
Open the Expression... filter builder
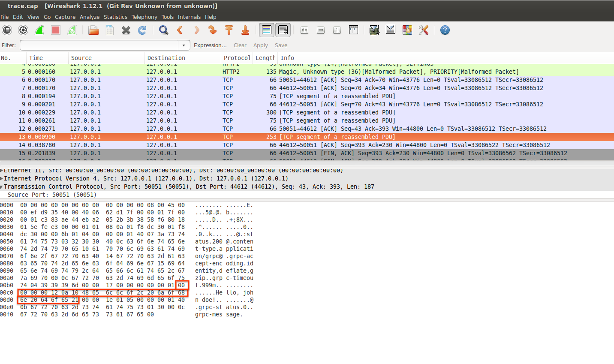pyautogui.click(x=210, y=45)
